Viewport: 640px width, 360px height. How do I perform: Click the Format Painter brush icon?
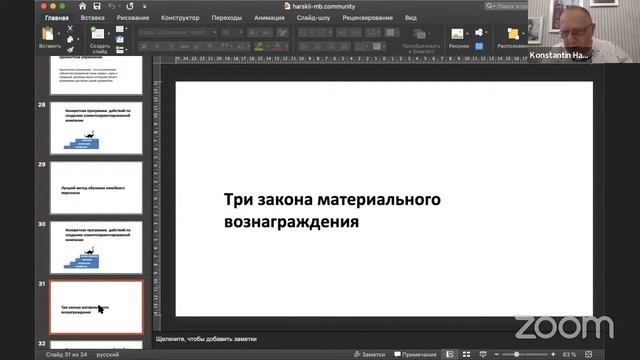pos(70,50)
